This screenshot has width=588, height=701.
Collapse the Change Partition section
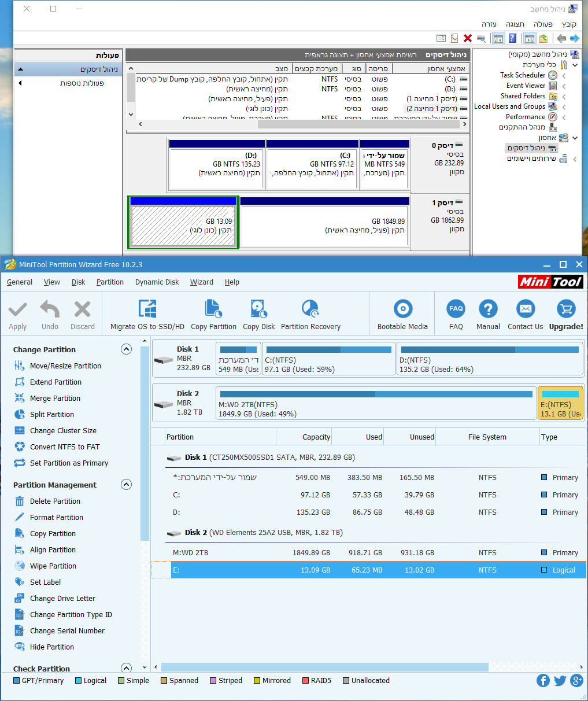click(126, 349)
